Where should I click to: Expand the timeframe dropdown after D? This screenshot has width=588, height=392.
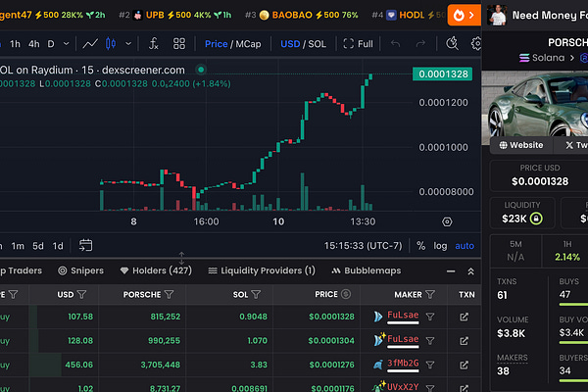pos(66,44)
